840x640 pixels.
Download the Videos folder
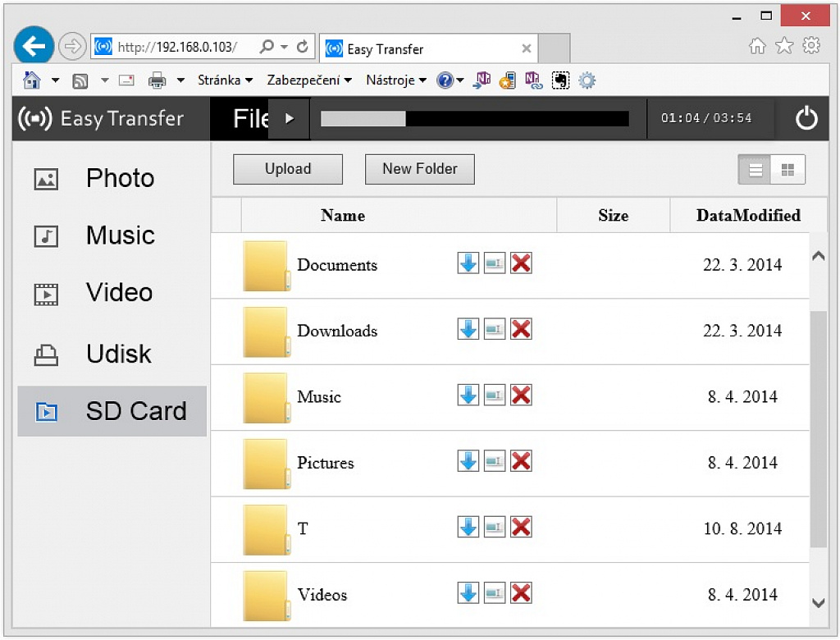coord(468,593)
